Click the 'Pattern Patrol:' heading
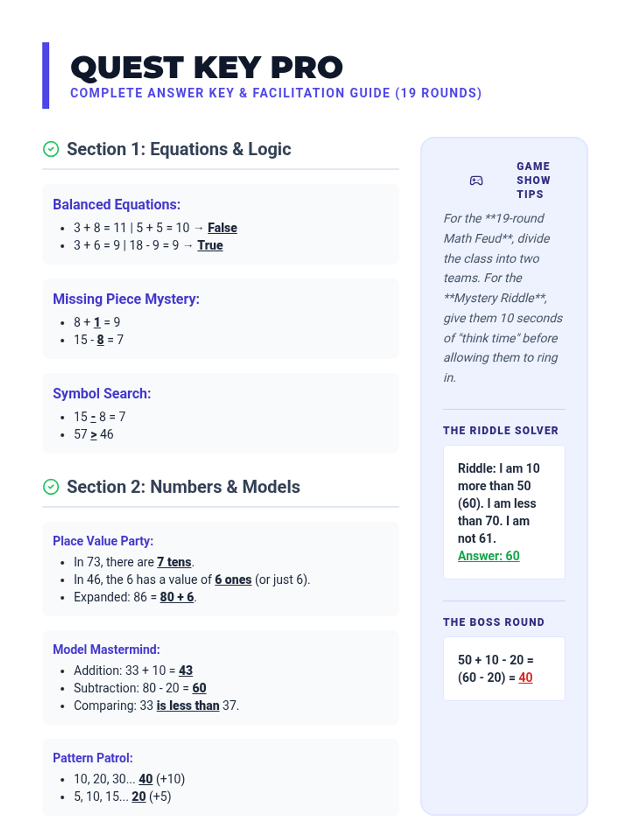 click(93, 758)
